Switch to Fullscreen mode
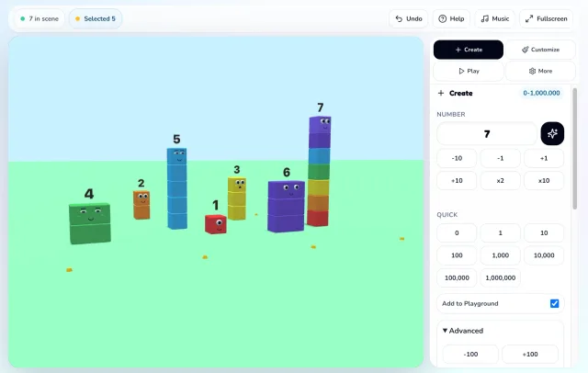This screenshot has width=588, height=373. pos(546,18)
